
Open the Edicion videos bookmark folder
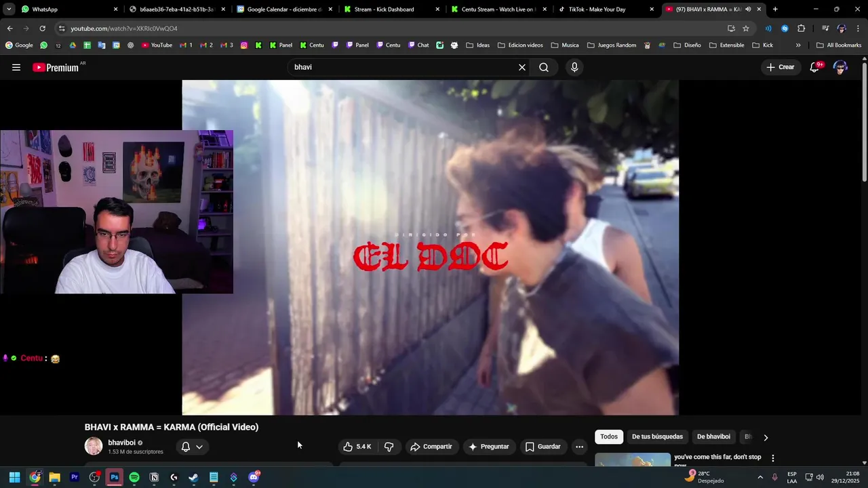click(520, 45)
